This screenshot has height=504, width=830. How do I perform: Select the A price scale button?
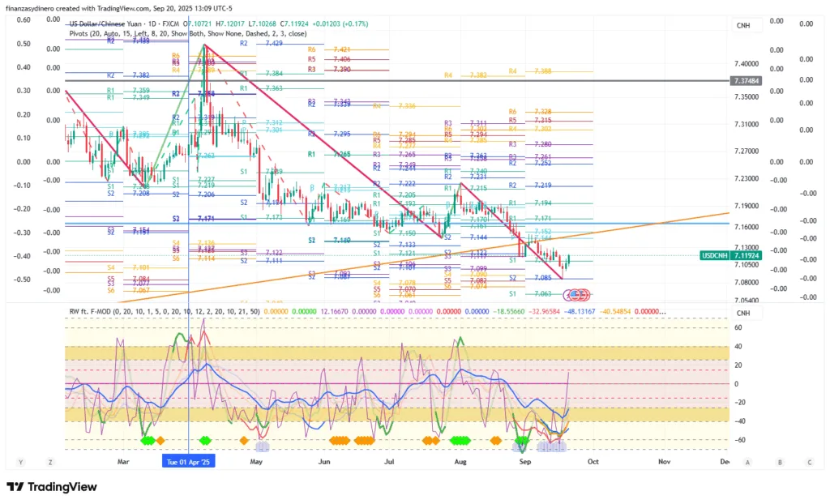click(x=747, y=462)
